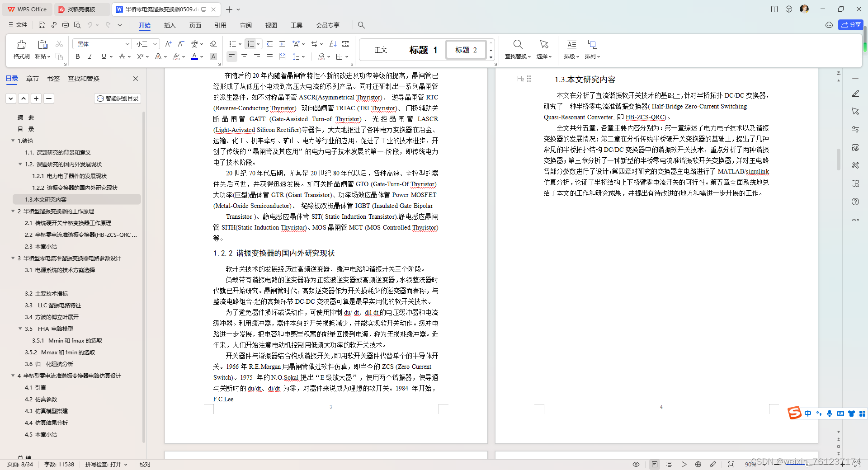Image resolution: width=868 pixels, height=470 pixels.
Task: Apply the 标题 2 style
Action: [x=466, y=50]
